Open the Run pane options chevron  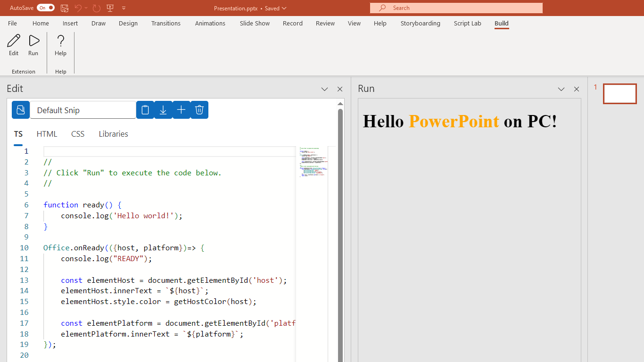[x=561, y=89]
